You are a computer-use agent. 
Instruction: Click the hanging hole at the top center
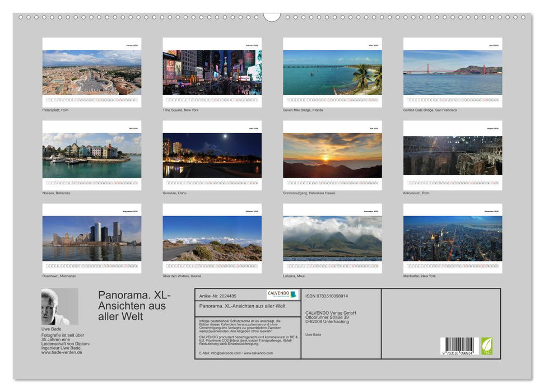[273, 16]
